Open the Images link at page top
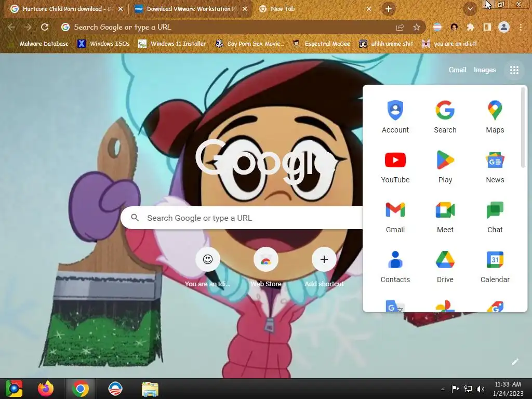This screenshot has height=399, width=532. pos(485,70)
